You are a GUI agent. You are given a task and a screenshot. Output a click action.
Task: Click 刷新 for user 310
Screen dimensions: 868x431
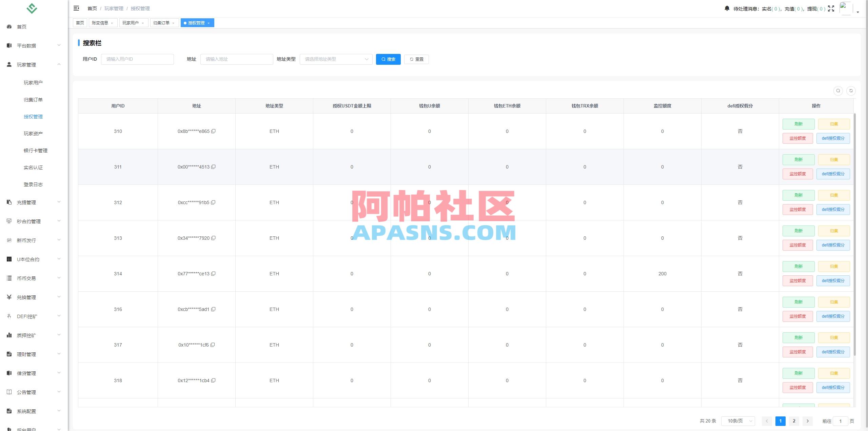point(798,124)
